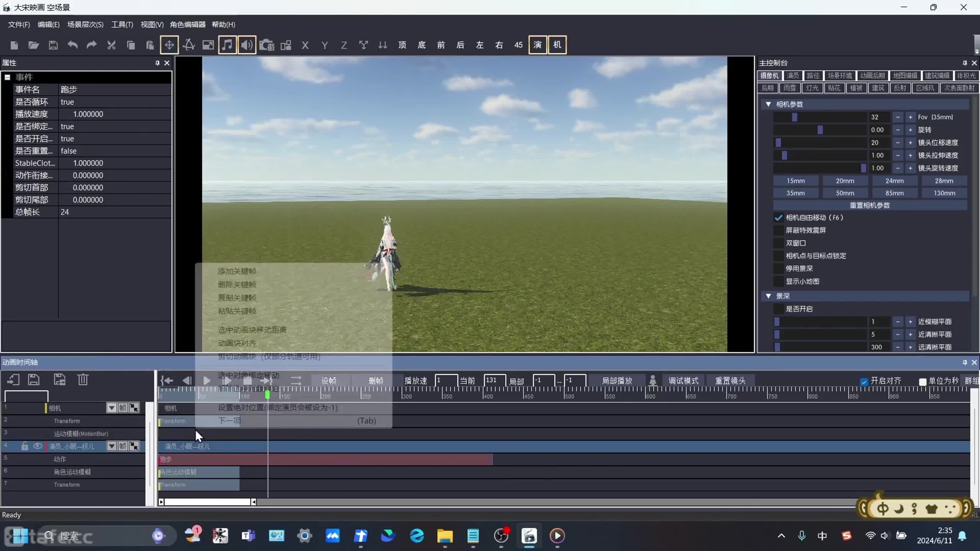Switch to the 灯光 tab
Image resolution: width=980 pixels, height=551 pixels.
pyautogui.click(x=812, y=88)
